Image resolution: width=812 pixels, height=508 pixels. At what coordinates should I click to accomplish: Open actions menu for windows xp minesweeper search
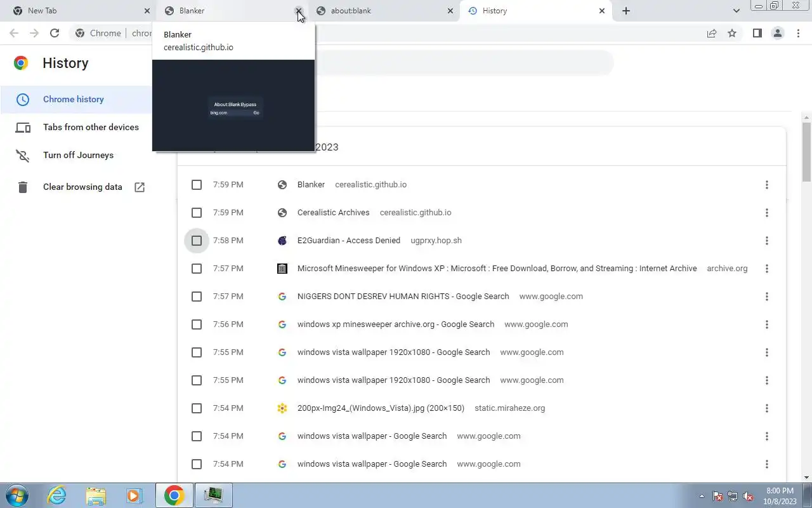coord(766,324)
